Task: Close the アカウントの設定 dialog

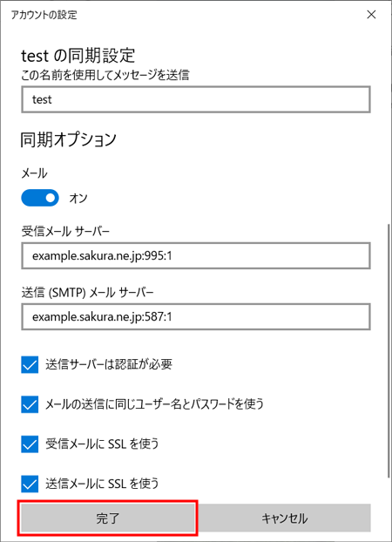Action: point(371,15)
